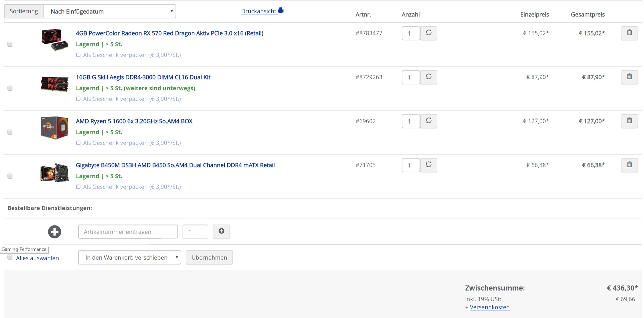Remove the G.Skill Aegis RAM using trash icon
The image size is (644, 318).
coord(629,77)
